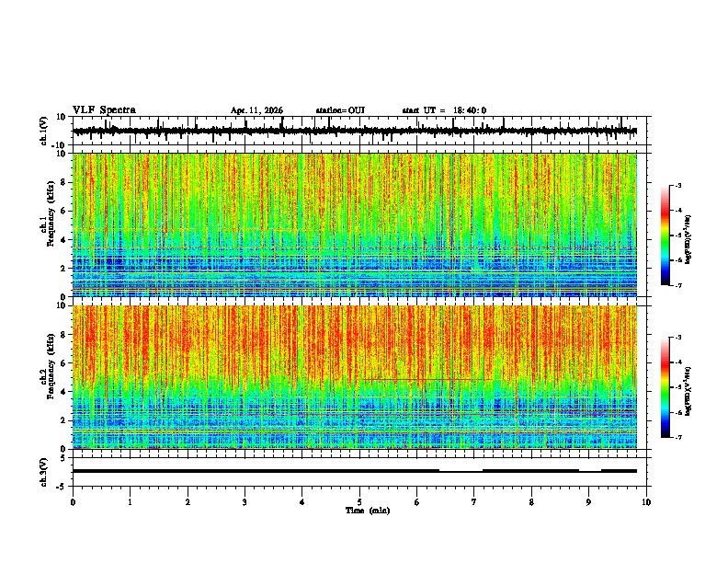Click the "7" tick on the time axis
The width and height of the screenshot is (728, 563).
pyautogui.click(x=474, y=502)
